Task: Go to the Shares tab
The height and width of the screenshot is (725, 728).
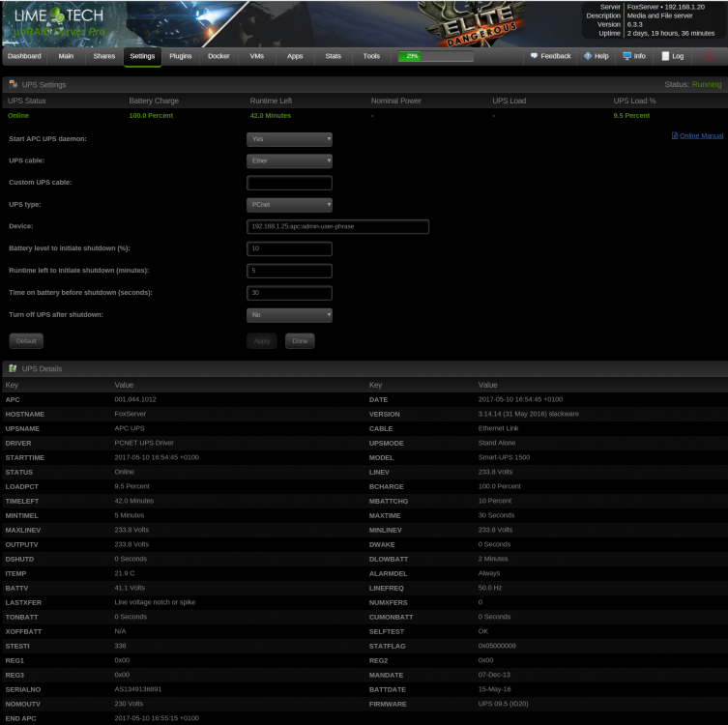Action: (x=104, y=56)
